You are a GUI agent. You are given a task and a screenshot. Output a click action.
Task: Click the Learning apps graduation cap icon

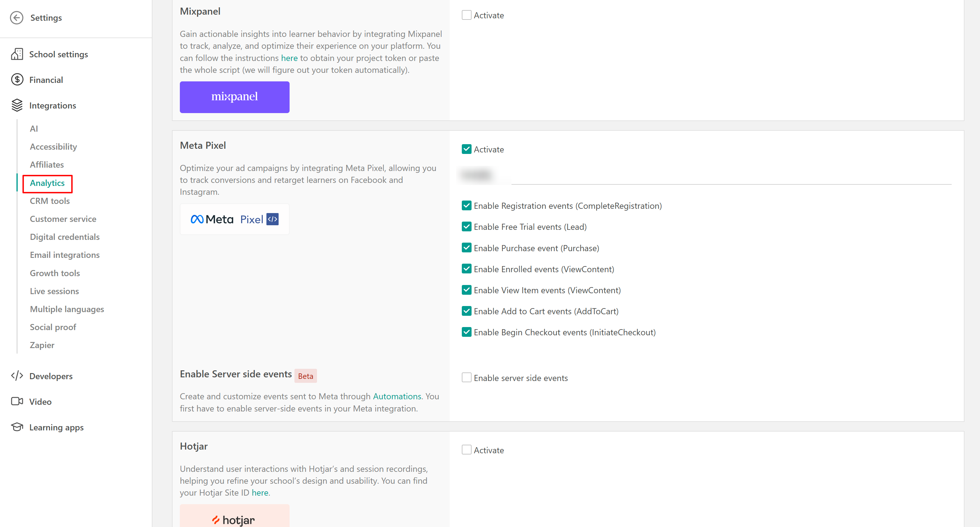click(x=17, y=427)
